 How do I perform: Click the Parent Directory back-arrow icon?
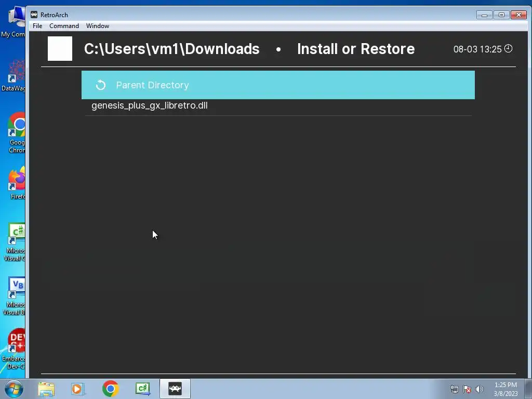point(101,85)
